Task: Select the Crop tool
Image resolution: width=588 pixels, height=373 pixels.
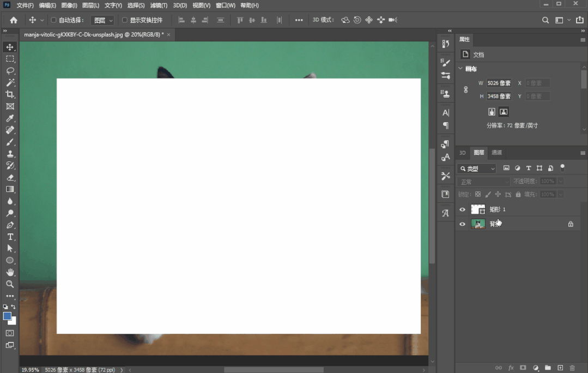Action: [x=10, y=94]
